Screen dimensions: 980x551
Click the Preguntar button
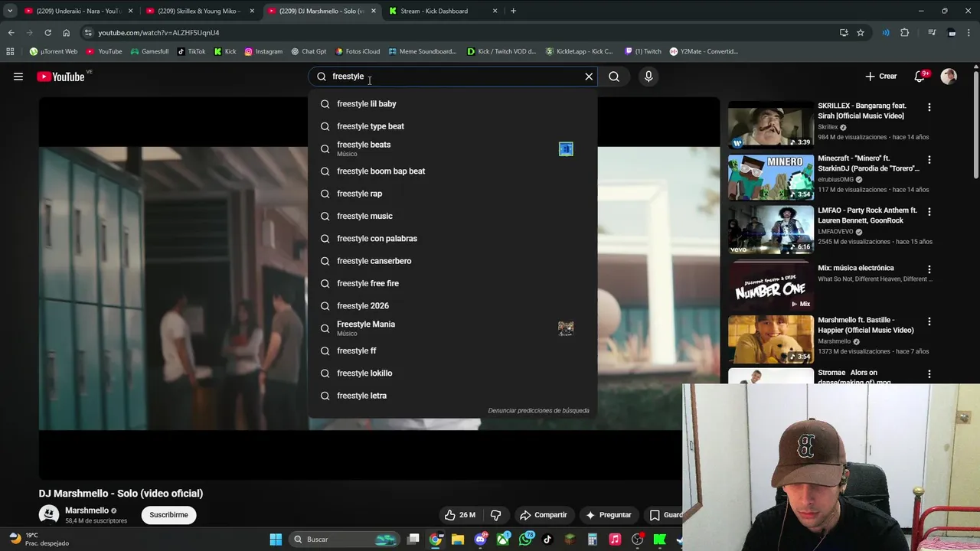(x=609, y=515)
